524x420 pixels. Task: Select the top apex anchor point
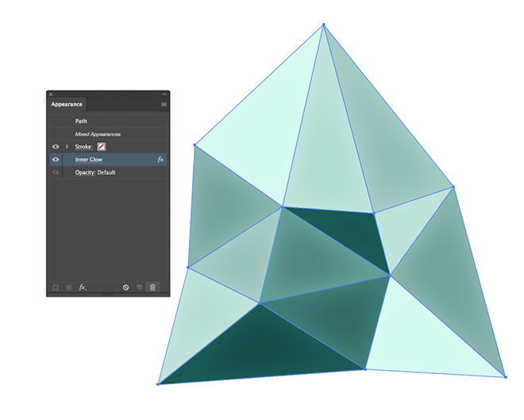(x=324, y=25)
